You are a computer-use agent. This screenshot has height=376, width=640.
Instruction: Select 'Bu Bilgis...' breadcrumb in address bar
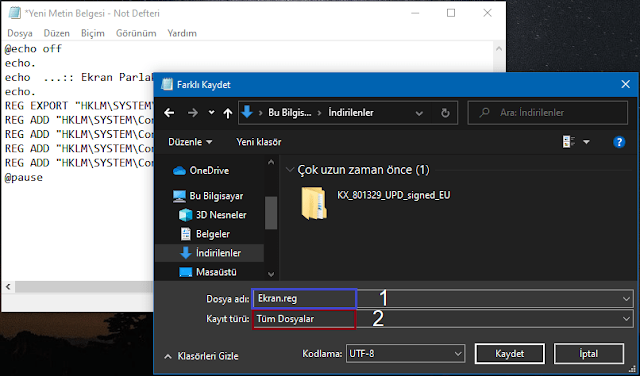click(289, 113)
